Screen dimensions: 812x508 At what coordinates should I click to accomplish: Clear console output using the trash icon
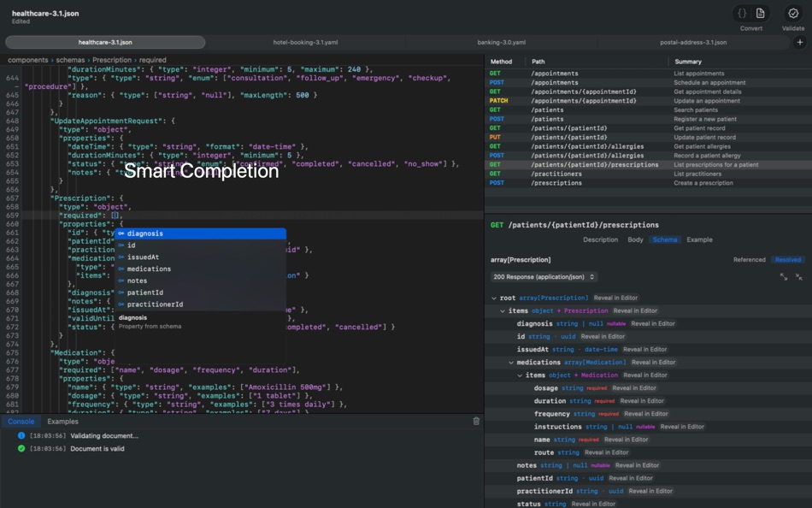[476, 421]
